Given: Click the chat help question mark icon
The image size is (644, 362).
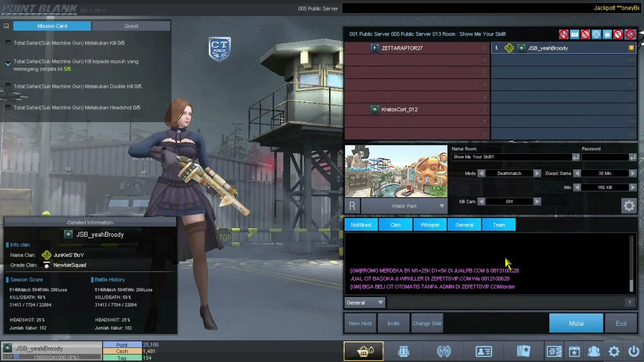Looking at the screenshot, I should click(629, 303).
